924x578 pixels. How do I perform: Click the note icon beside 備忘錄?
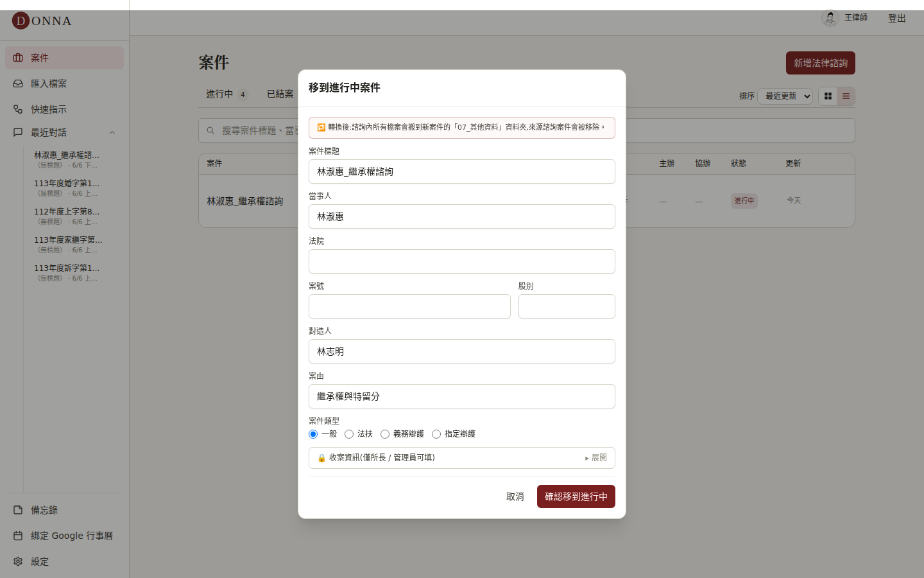(18, 510)
